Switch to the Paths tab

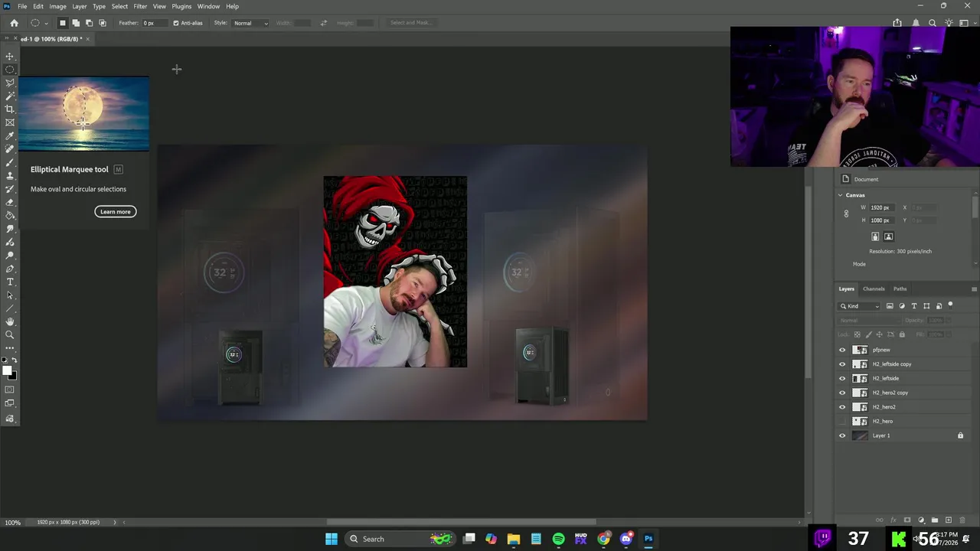click(x=900, y=289)
